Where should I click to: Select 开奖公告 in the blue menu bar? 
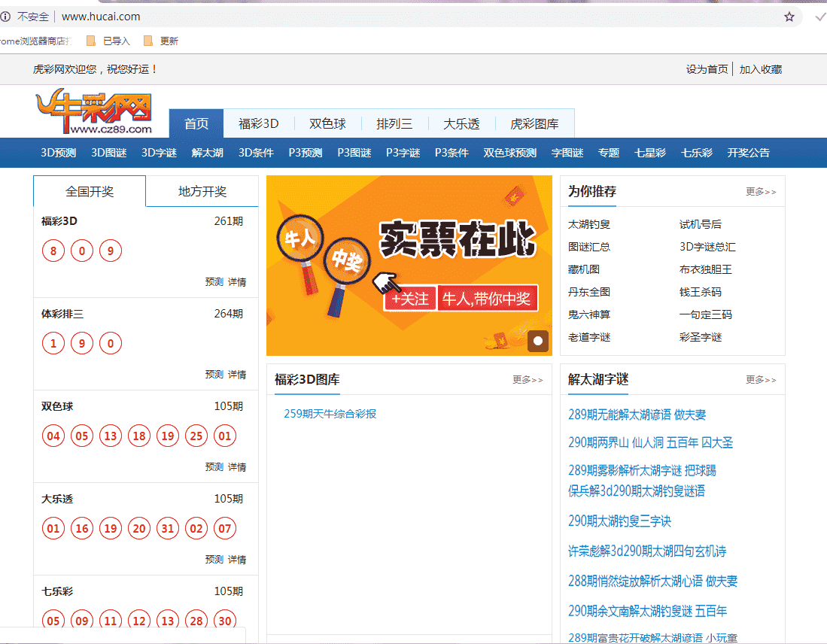749,152
